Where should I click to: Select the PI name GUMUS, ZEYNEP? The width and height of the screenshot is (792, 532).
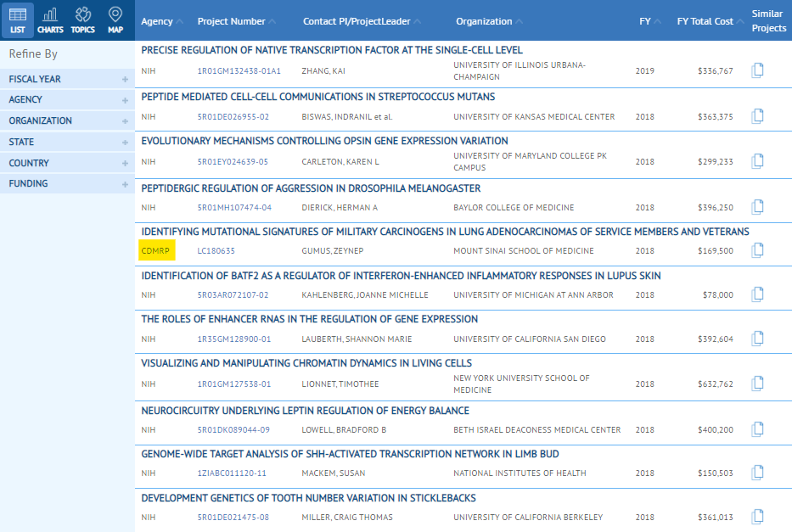[333, 251]
